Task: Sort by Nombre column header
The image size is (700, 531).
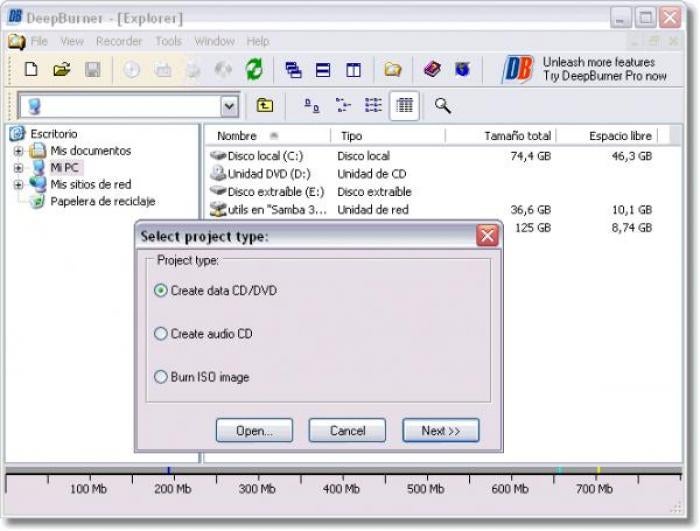Action: (x=268, y=136)
